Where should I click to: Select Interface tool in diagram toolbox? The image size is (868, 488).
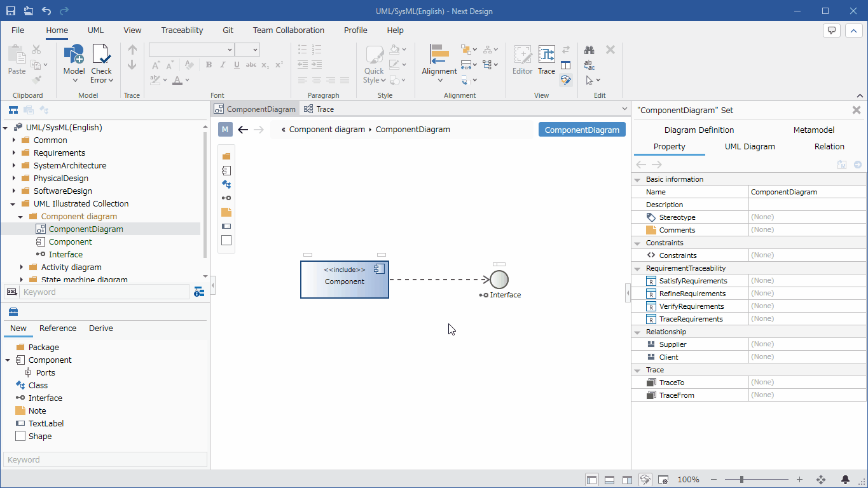pos(226,198)
